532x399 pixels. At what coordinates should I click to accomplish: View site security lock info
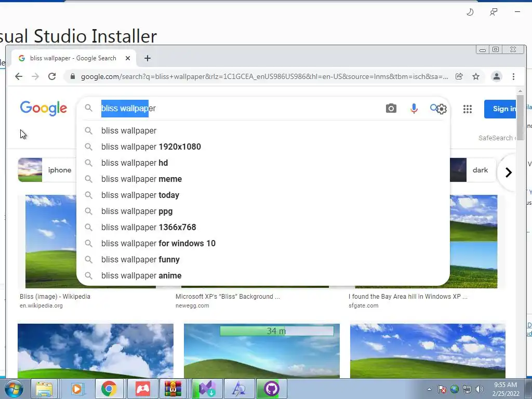click(72, 77)
